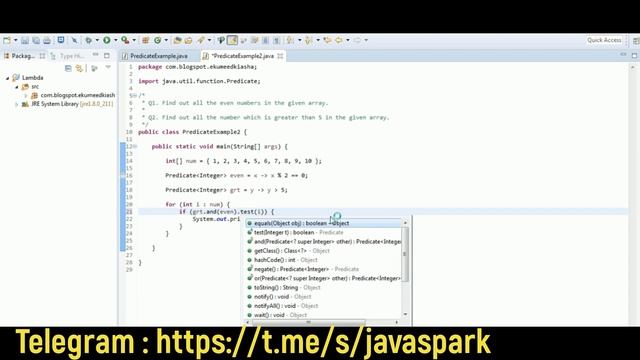This screenshot has height=360, width=640.
Task: Click the Print icon in toolbar
Action: tap(47, 40)
